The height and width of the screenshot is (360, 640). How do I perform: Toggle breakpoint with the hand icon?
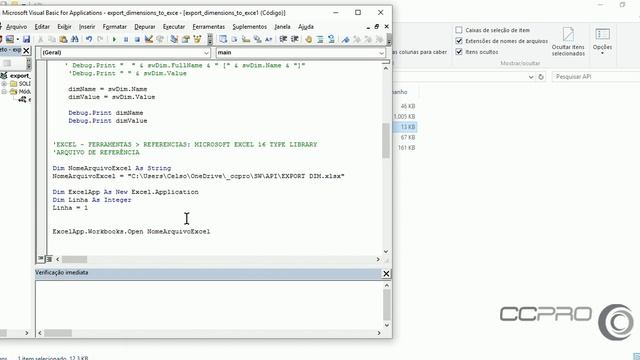click(x=309, y=39)
